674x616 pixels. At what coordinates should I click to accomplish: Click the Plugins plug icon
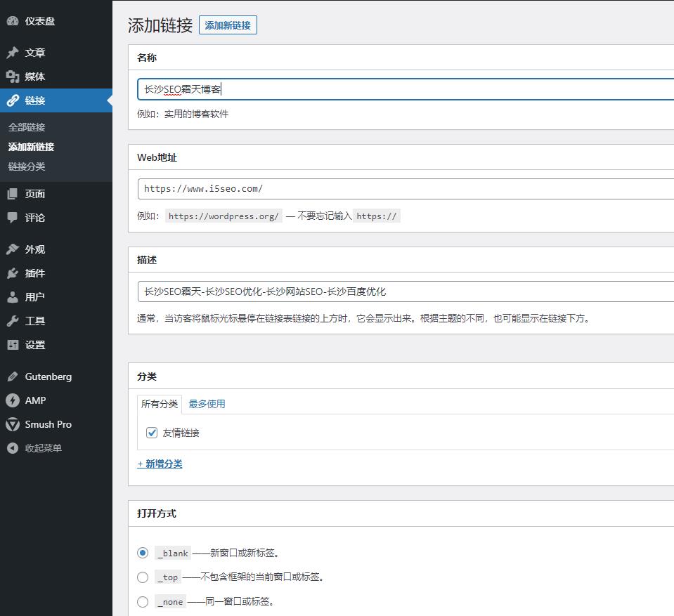[x=13, y=273]
